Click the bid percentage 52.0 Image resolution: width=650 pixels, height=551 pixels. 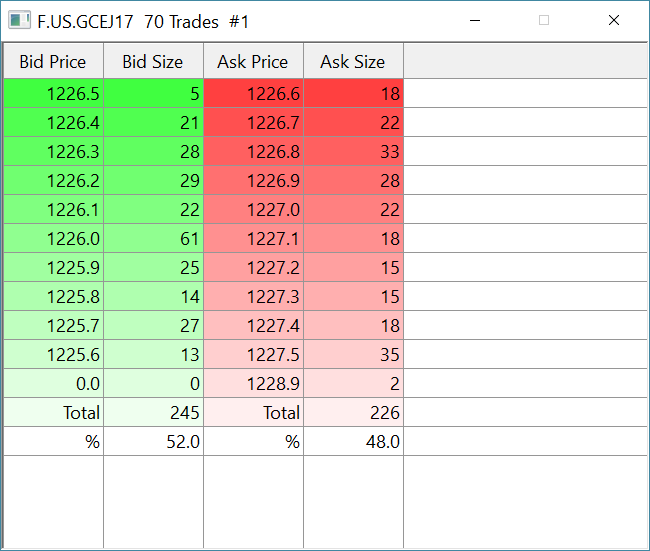153,442
